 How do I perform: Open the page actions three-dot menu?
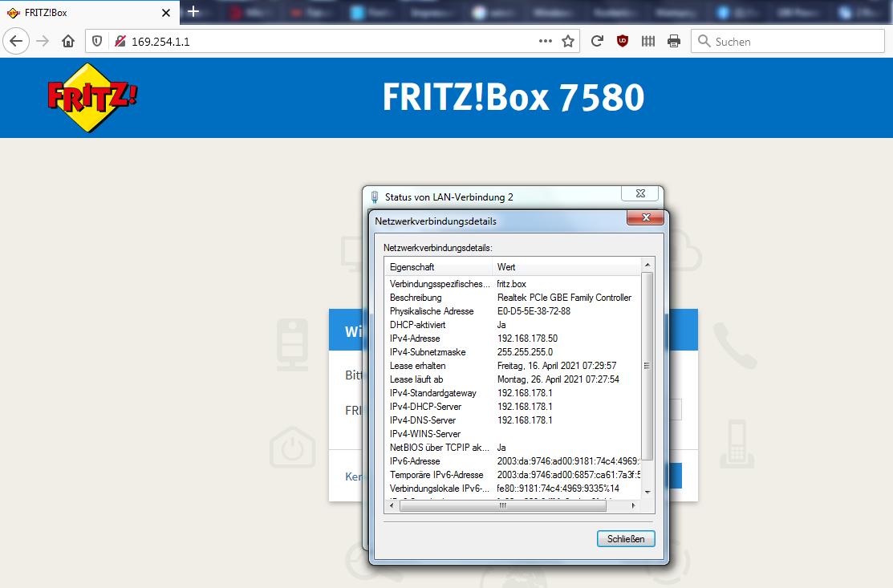point(545,41)
